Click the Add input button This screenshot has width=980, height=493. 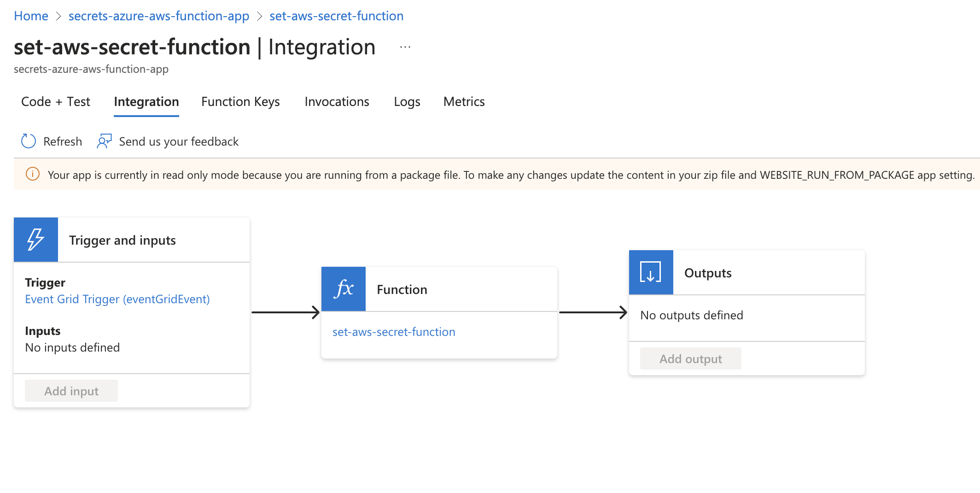pos(71,391)
